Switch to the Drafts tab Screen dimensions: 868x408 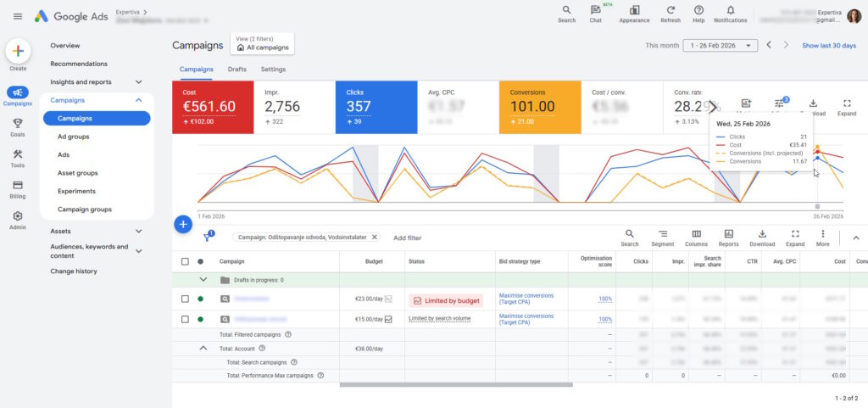coord(236,70)
